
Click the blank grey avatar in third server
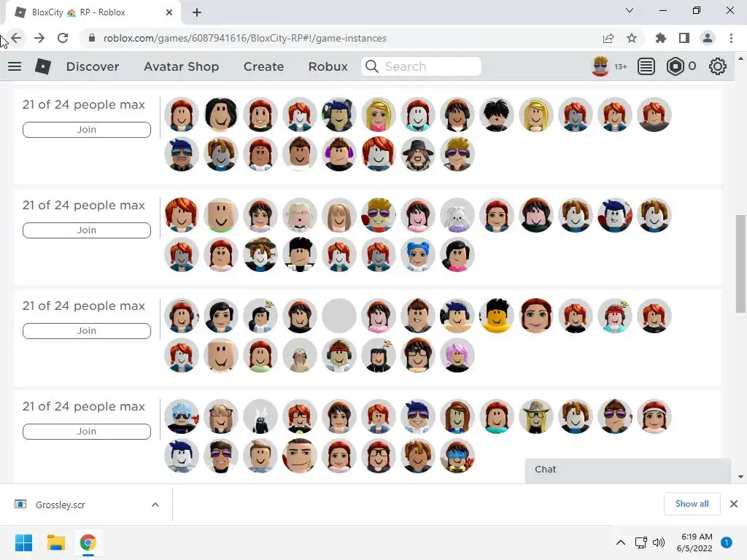[x=339, y=316]
